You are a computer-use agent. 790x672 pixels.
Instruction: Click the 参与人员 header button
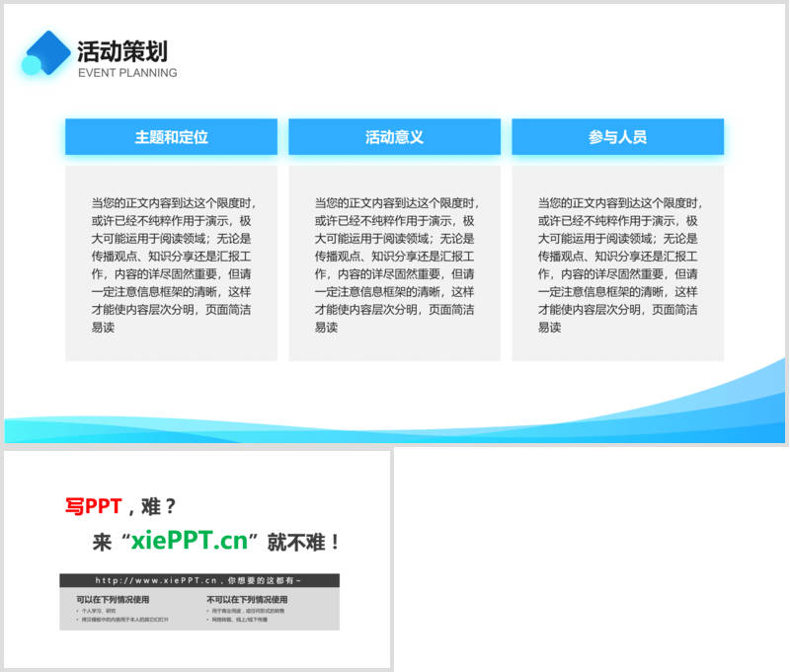(617, 137)
